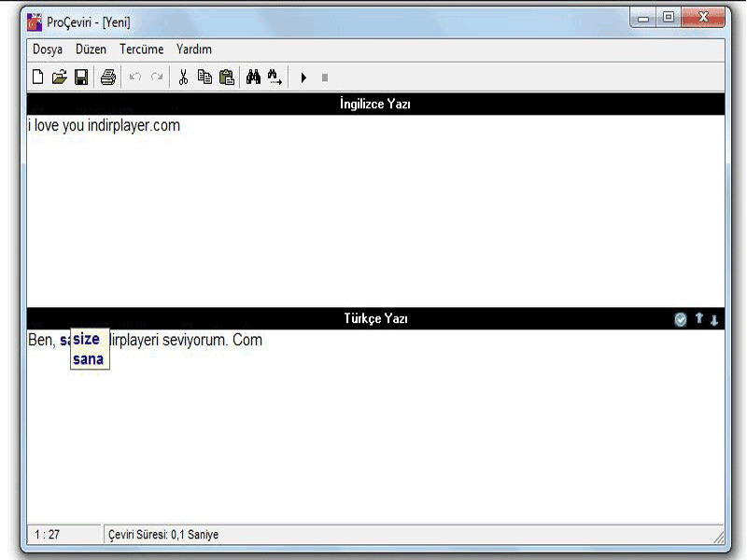747x560 pixels.
Task: Paste using the clipboard icon
Action: click(x=227, y=77)
